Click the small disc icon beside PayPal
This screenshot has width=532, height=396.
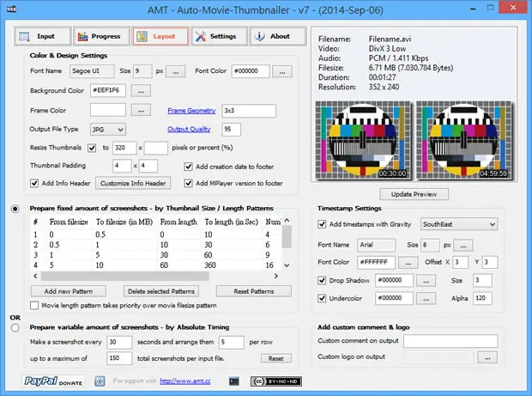(x=100, y=381)
